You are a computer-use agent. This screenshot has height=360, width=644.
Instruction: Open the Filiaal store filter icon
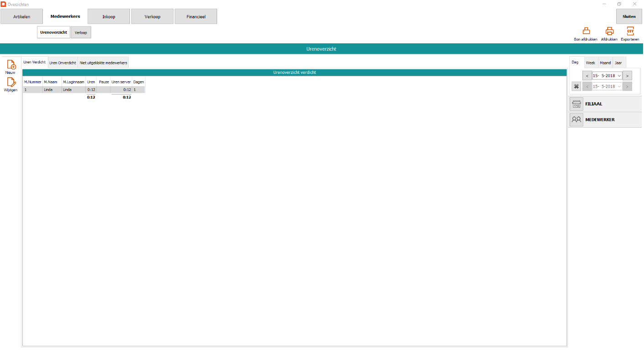576,104
